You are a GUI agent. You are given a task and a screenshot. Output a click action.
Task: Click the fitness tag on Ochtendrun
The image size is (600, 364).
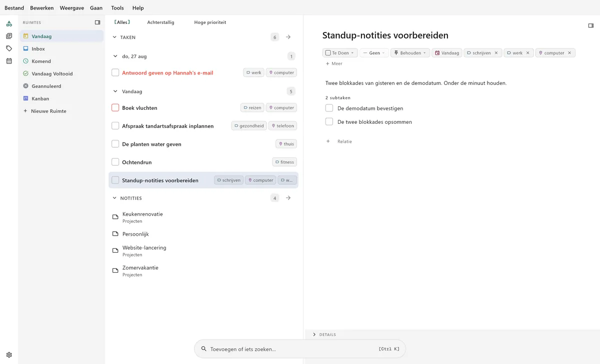(284, 162)
